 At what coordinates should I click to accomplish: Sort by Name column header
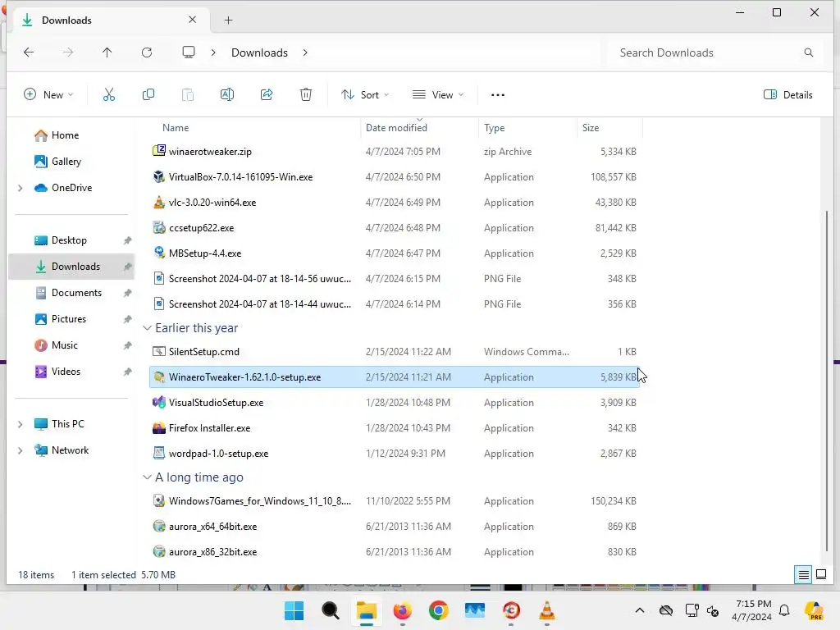[176, 128]
